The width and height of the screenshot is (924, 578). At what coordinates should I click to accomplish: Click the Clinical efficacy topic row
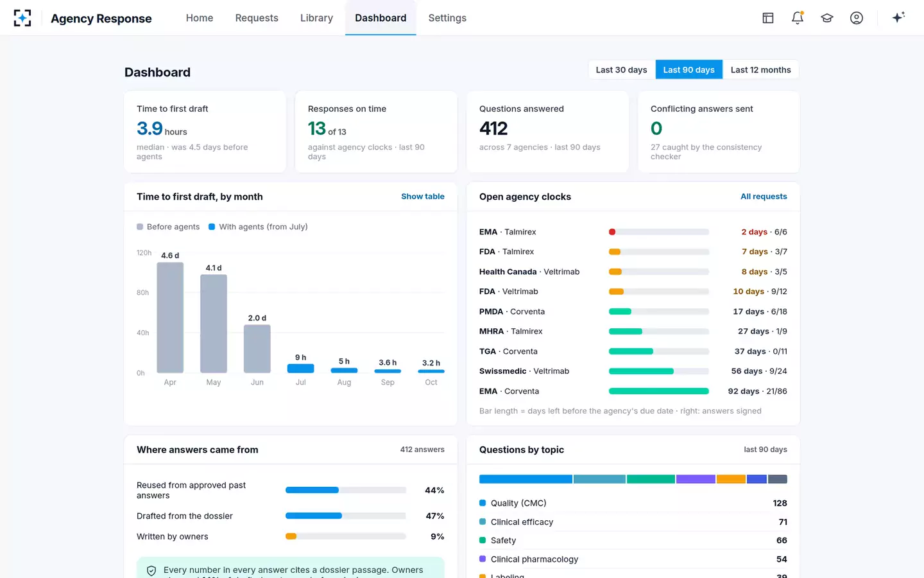(633, 522)
